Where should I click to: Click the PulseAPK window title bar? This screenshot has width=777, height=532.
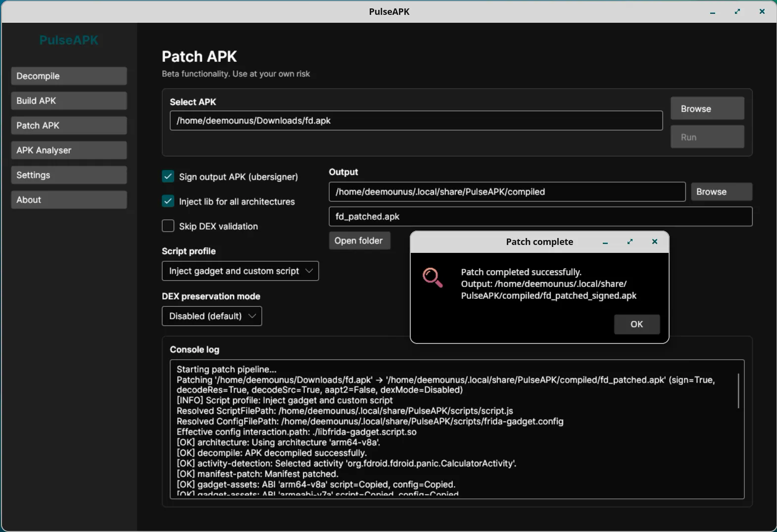point(389,12)
